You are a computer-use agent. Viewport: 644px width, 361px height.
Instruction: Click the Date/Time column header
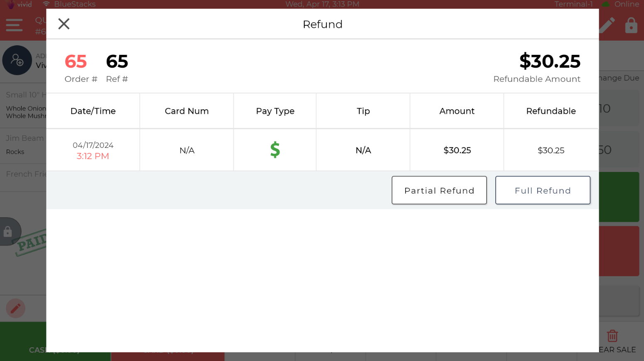pos(93,111)
